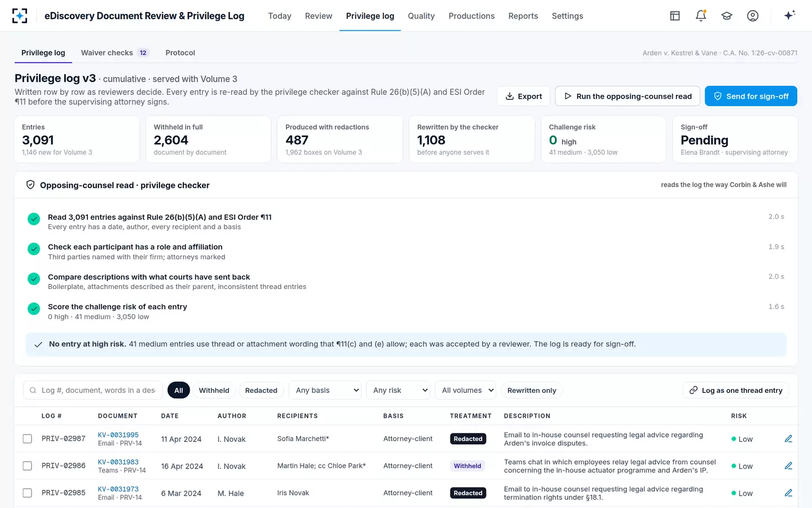Screen dimensions: 812x508
Task: Open the notifications bell
Action: [701, 16]
